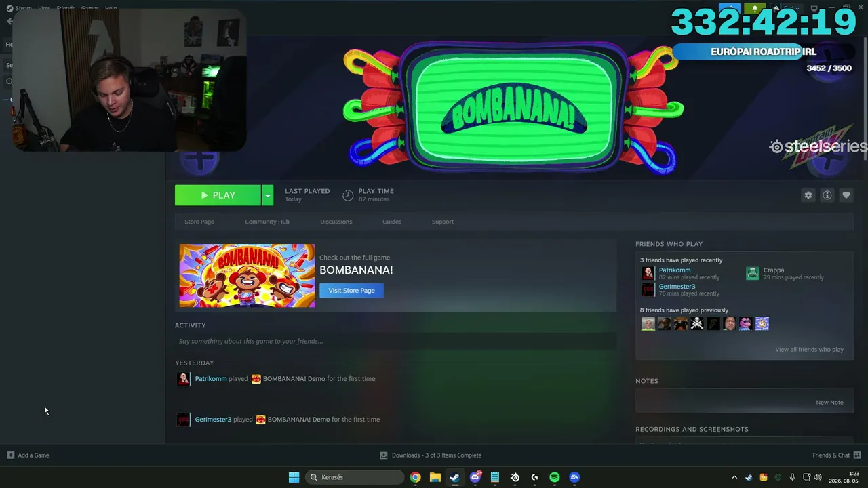Click New Note in Notes section
The height and width of the screenshot is (488, 868).
pos(829,403)
